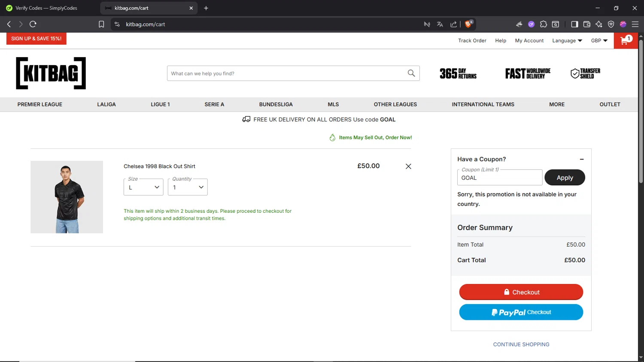Collapse the Have a Coupon section
The image size is (644, 362).
pos(582,159)
